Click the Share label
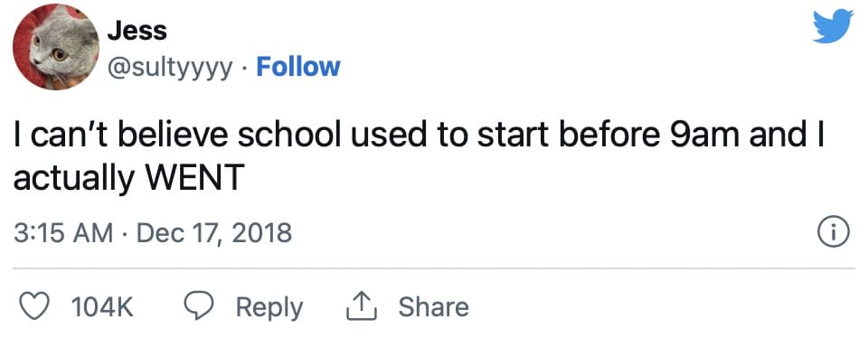Image resolution: width=868 pixels, height=338 pixels. [433, 307]
